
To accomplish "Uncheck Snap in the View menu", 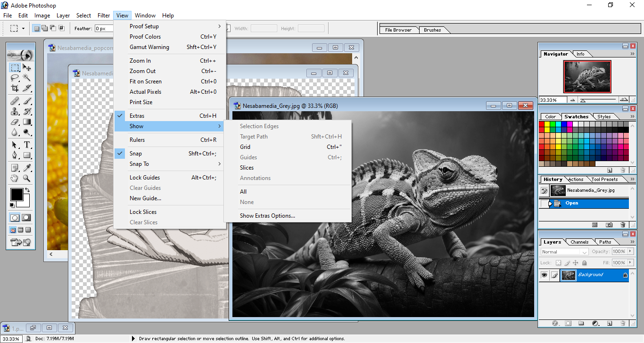I will click(x=136, y=154).
